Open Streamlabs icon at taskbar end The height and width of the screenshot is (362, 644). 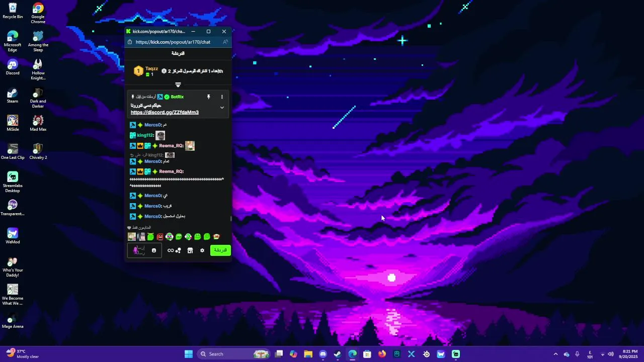(x=456, y=354)
